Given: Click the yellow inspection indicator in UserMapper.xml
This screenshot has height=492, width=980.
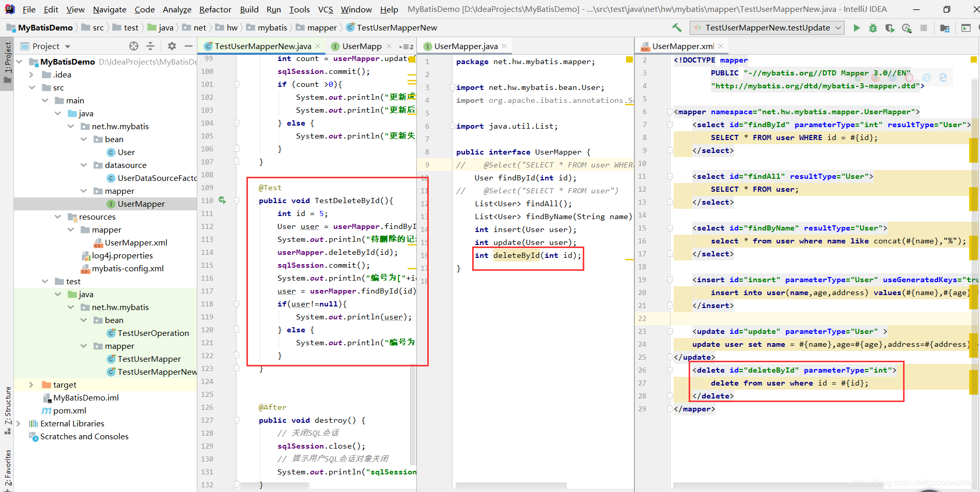Looking at the screenshot, I should coord(973,59).
